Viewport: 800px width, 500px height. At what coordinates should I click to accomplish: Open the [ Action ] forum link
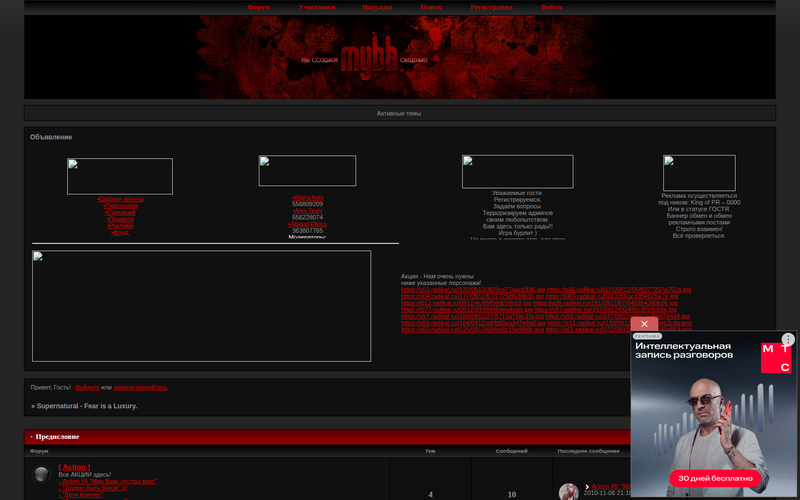tap(74, 467)
